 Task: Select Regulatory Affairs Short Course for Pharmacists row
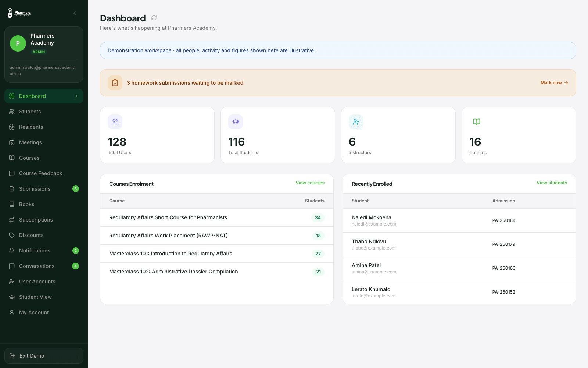[217, 217]
